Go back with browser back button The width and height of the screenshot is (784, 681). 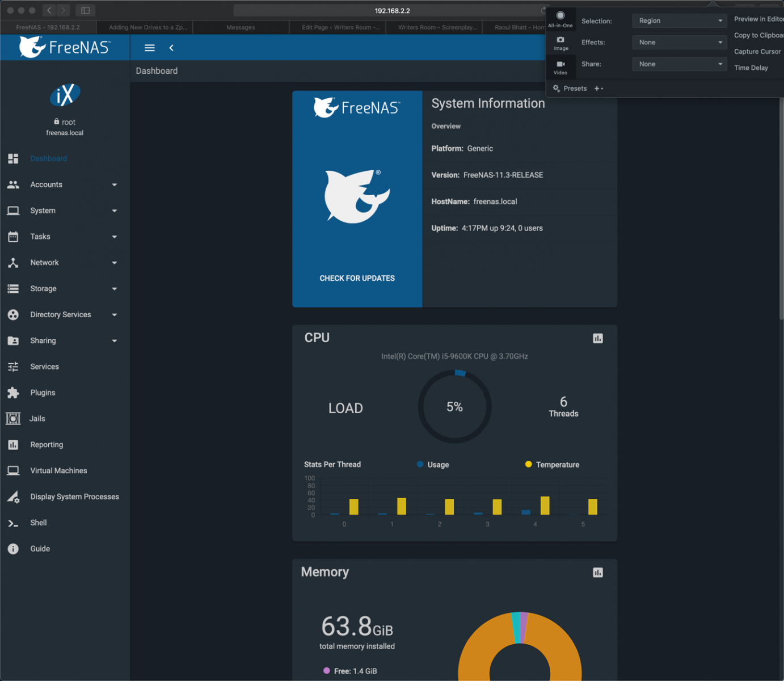click(x=49, y=10)
